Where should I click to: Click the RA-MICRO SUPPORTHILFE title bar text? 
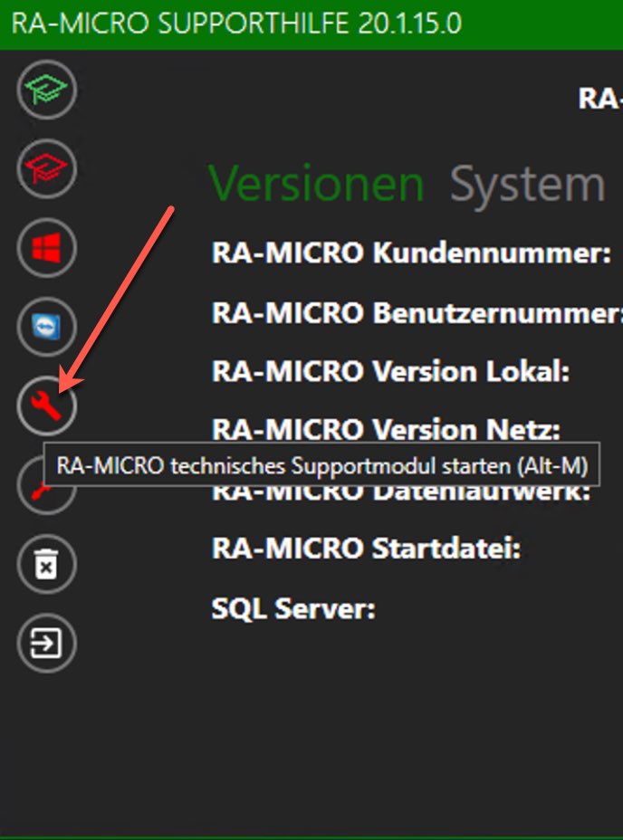tap(236, 24)
